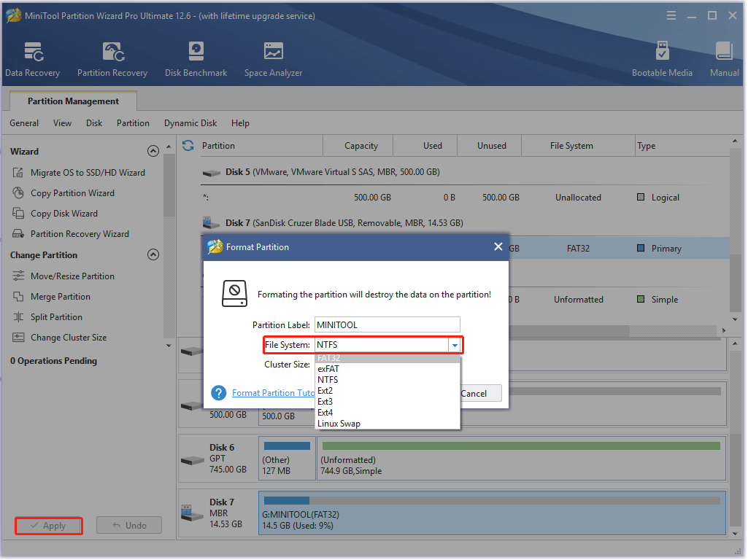Close the Format Partition dialog
The height and width of the screenshot is (560, 748).
(498, 246)
